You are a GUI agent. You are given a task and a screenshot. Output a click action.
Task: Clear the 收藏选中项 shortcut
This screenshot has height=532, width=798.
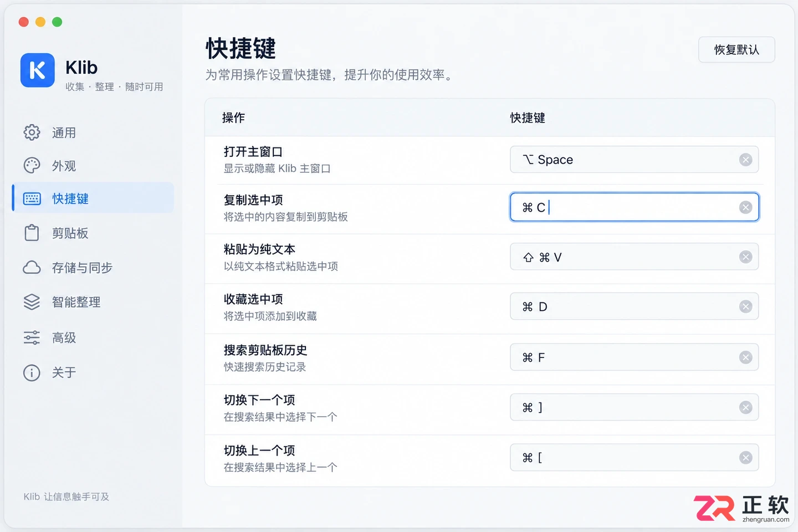745,307
